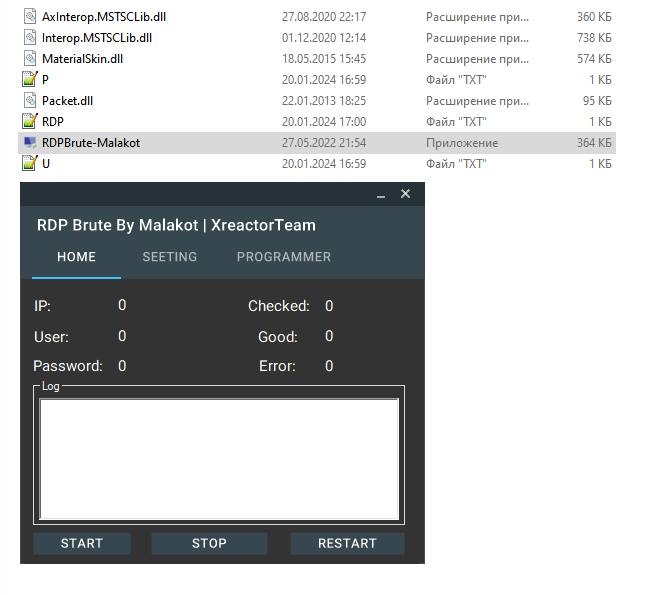Click the type label Приложение
Screen dimensions: 660x595
point(462,143)
